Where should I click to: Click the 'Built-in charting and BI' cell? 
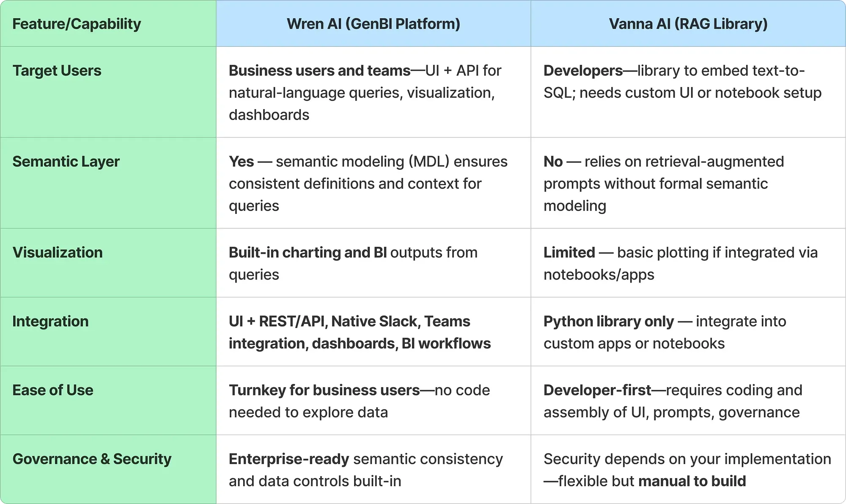353,263
